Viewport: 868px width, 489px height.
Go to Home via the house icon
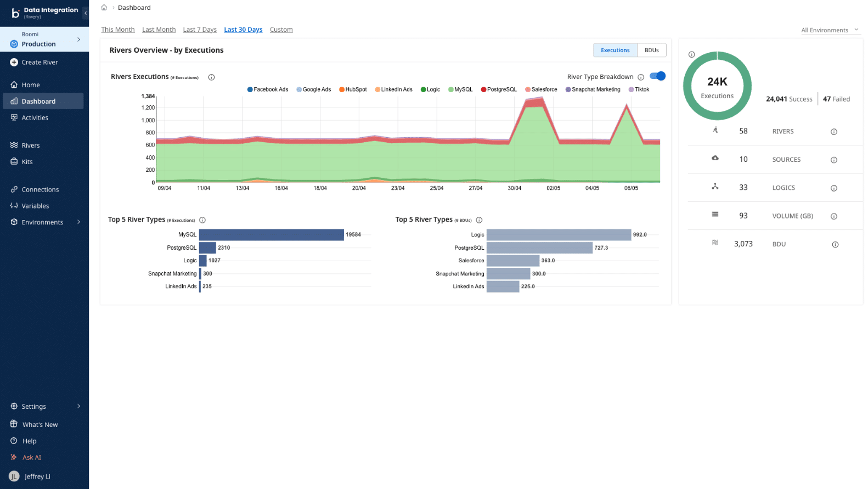(14, 85)
